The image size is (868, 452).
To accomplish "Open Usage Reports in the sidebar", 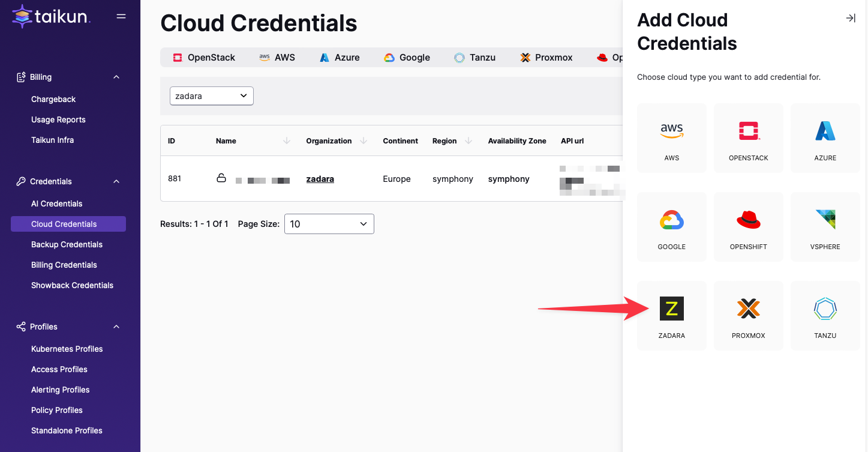I will [58, 119].
